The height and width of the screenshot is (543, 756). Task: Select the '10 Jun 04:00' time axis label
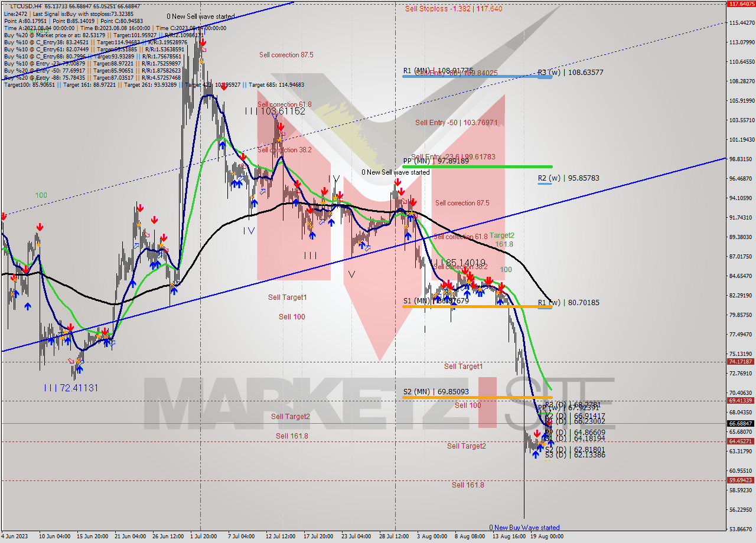tap(54, 537)
